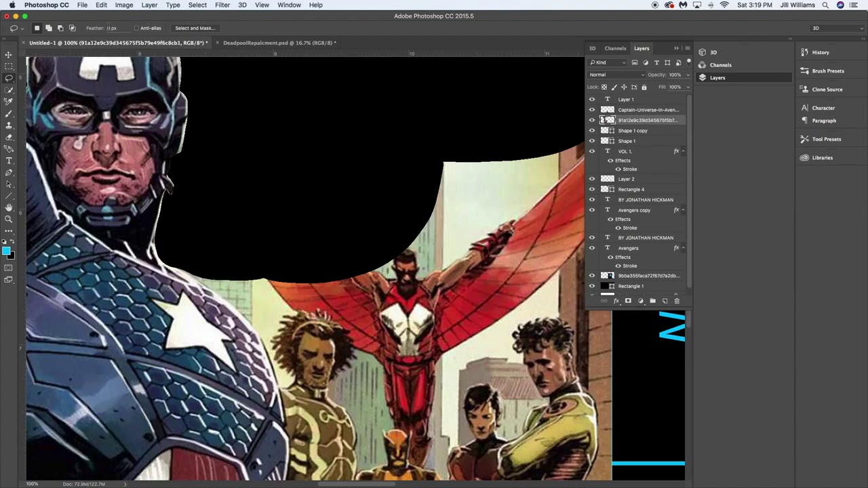The width and height of the screenshot is (868, 488).
Task: Select the Zoom tool
Action: pyautogui.click(x=9, y=219)
